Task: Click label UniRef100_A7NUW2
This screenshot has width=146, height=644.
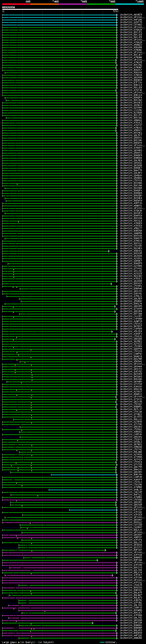Action: [131, 50]
